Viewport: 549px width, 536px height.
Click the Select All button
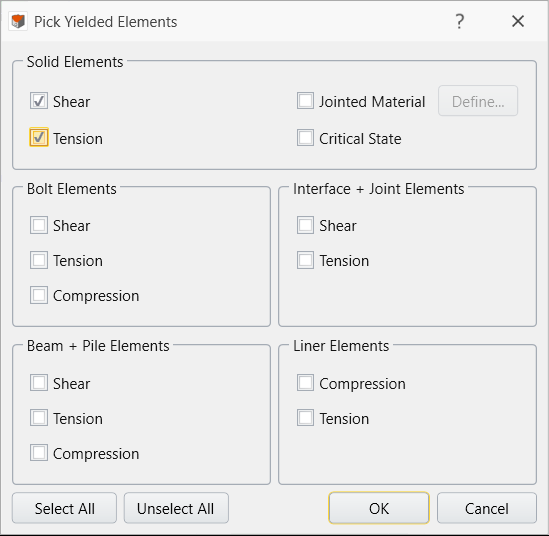(x=64, y=508)
